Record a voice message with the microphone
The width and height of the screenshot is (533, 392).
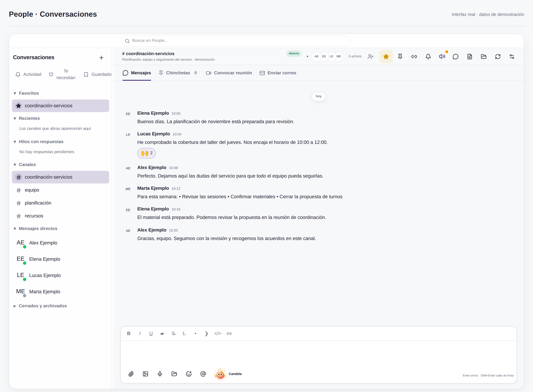point(160,374)
